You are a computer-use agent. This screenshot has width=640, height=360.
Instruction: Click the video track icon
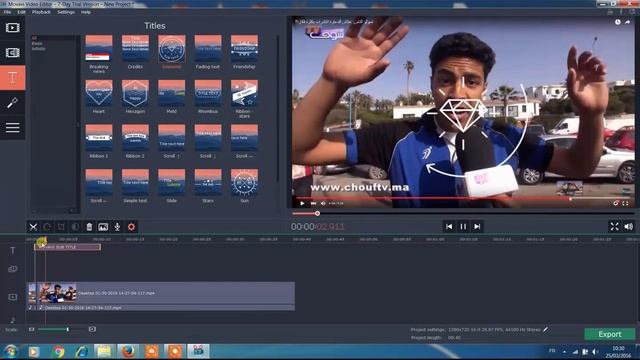click(13, 297)
